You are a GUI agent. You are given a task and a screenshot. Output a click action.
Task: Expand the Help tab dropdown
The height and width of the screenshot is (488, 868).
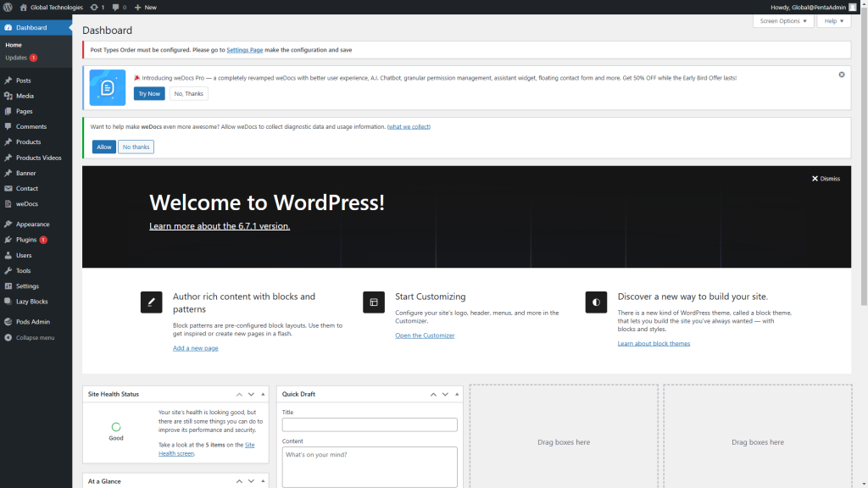[833, 21]
